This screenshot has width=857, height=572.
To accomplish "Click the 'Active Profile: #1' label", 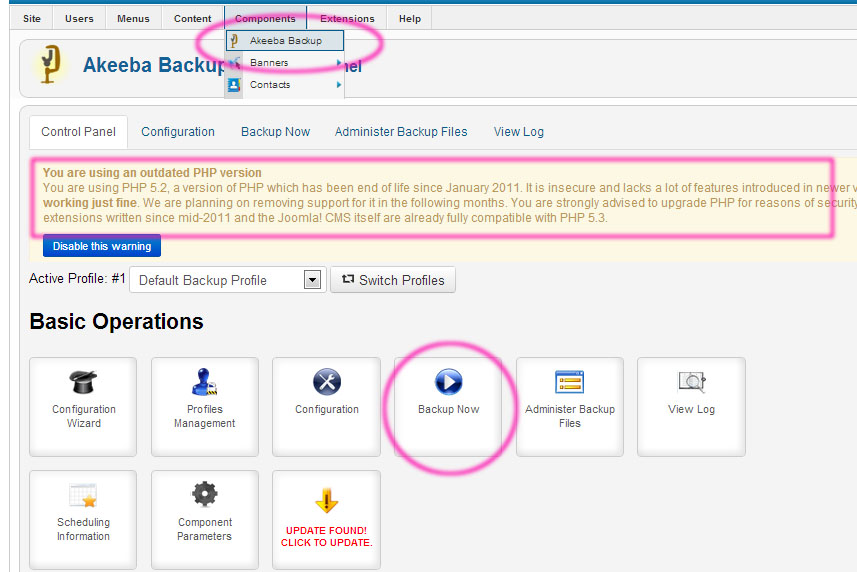I will click(x=77, y=279).
